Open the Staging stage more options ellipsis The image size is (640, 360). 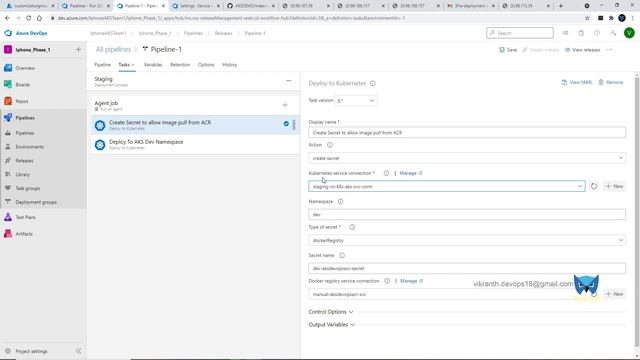click(289, 81)
